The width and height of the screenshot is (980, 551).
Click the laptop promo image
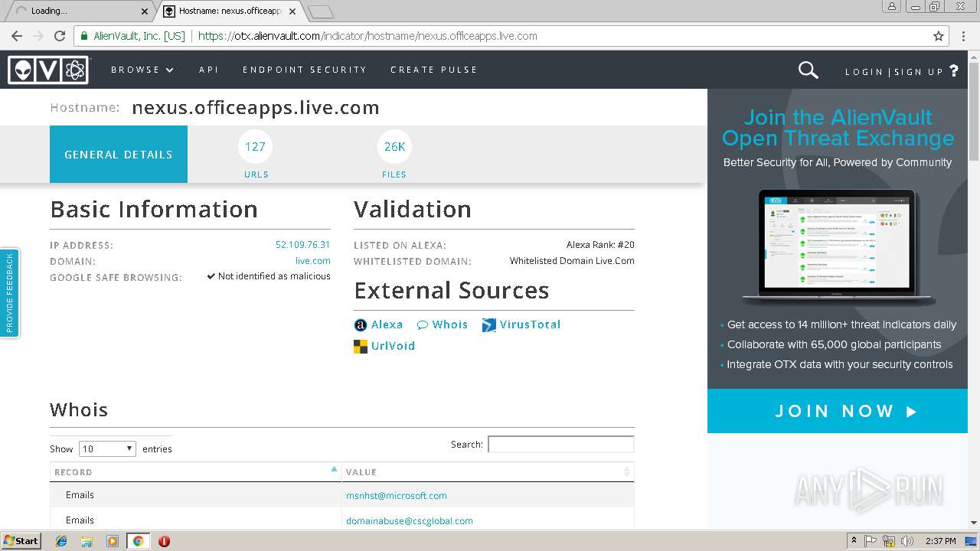pos(838,249)
